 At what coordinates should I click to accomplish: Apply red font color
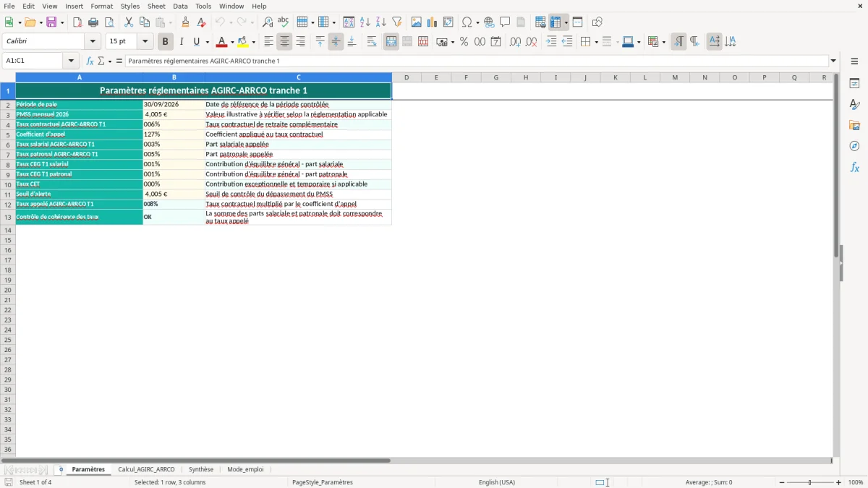pos(221,42)
